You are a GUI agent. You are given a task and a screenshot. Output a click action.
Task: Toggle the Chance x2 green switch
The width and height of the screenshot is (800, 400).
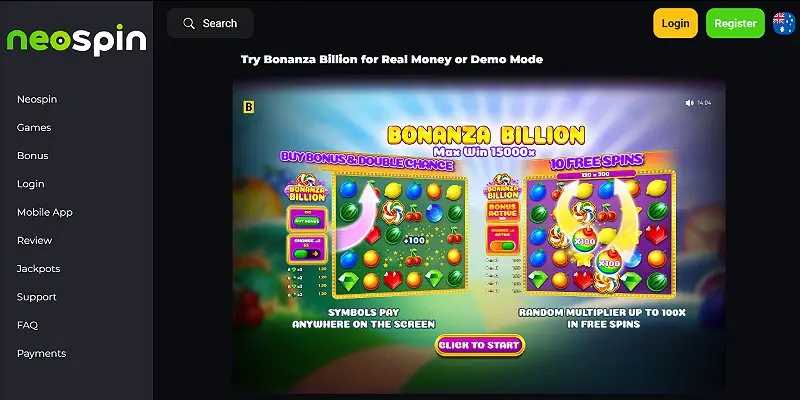tap(307, 253)
